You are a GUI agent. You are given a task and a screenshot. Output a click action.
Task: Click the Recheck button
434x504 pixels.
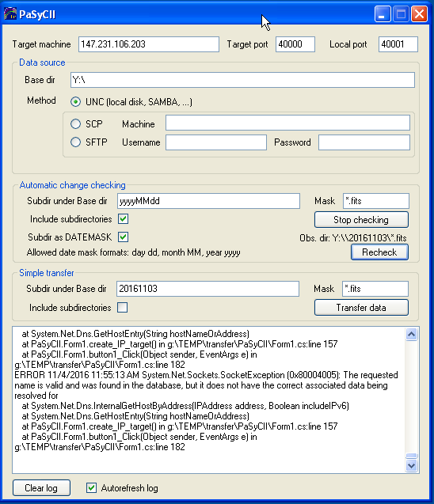coord(379,252)
